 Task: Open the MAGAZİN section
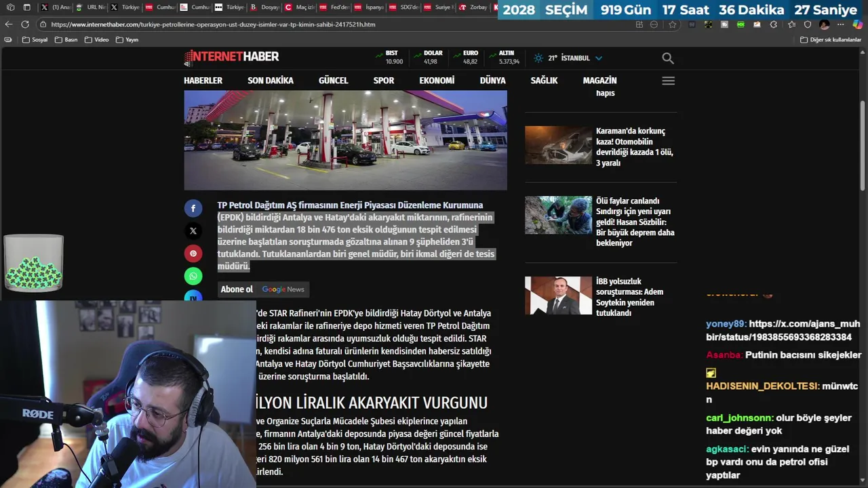pyautogui.click(x=599, y=81)
